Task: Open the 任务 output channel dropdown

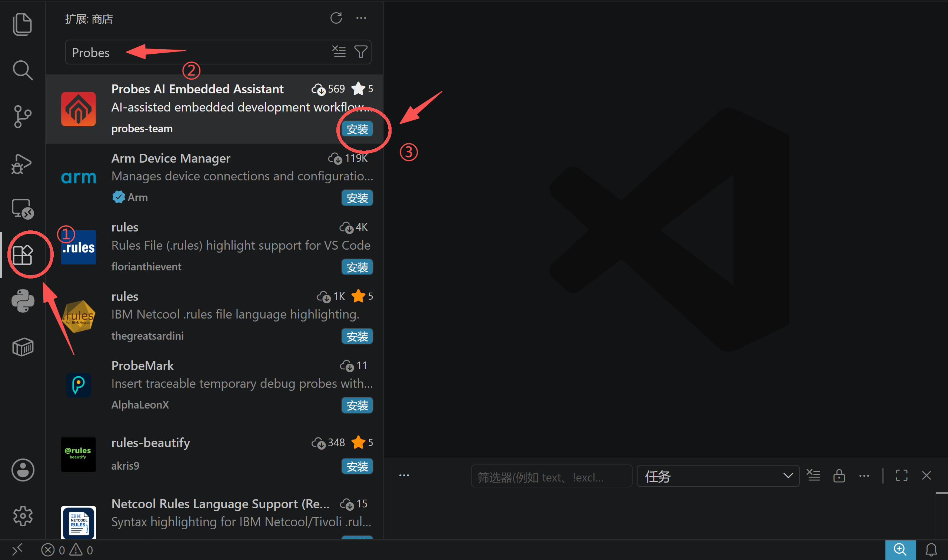Action: pyautogui.click(x=718, y=476)
